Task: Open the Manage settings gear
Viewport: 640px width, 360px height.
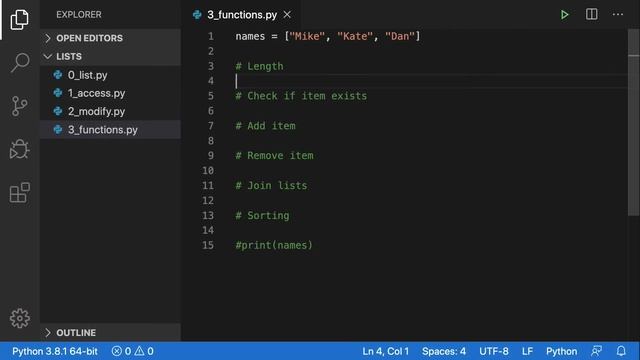Action: point(20,318)
